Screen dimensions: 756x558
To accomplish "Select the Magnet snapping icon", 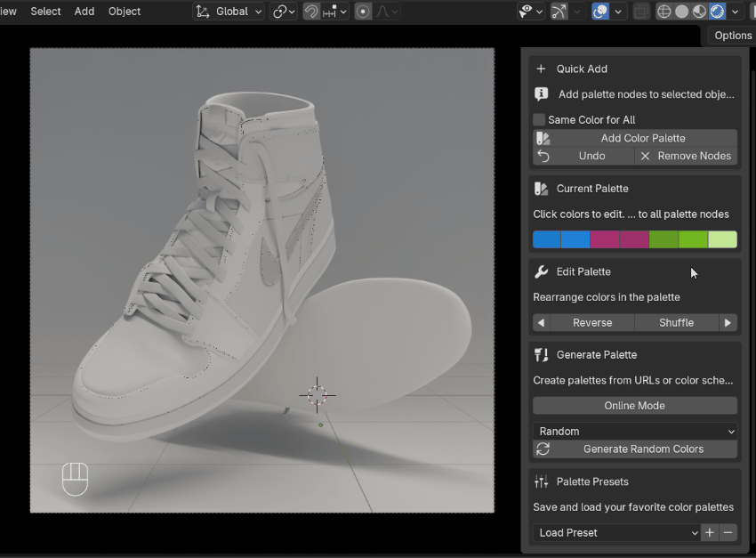I will click(310, 12).
